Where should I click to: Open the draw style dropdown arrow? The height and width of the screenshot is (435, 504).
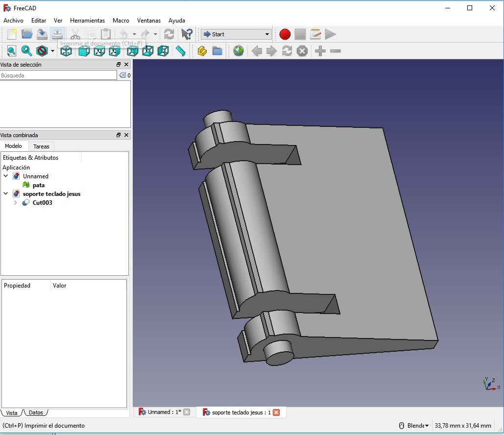52,51
